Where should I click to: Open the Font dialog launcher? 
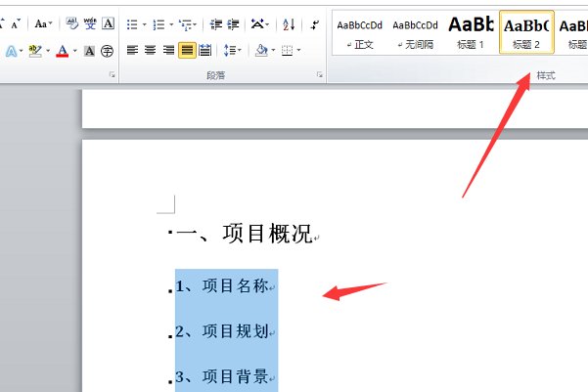click(113, 75)
